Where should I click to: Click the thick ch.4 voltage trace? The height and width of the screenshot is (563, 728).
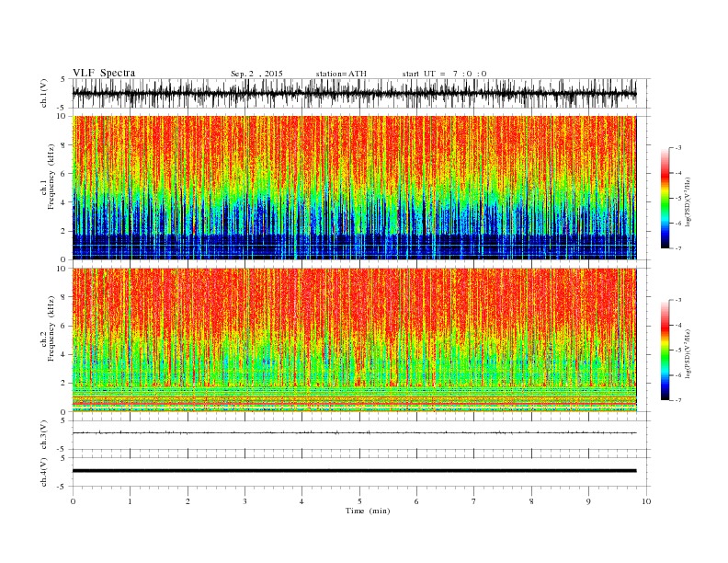355,471
